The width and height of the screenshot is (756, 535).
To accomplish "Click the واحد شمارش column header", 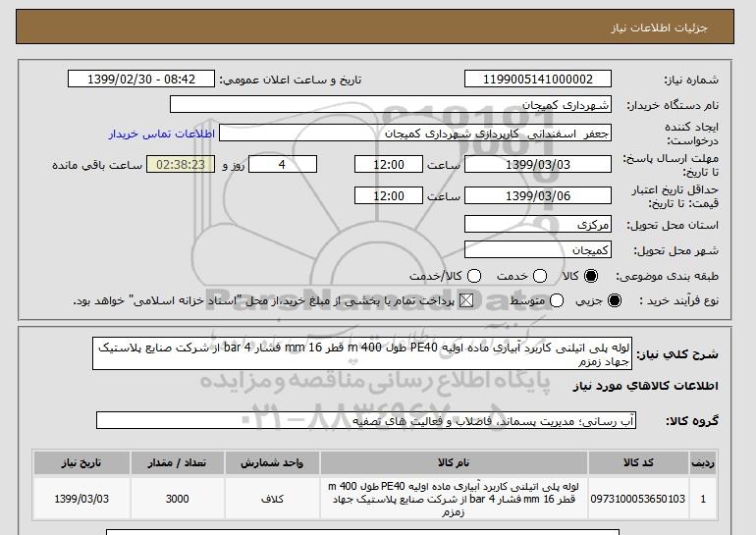I will tap(272, 462).
